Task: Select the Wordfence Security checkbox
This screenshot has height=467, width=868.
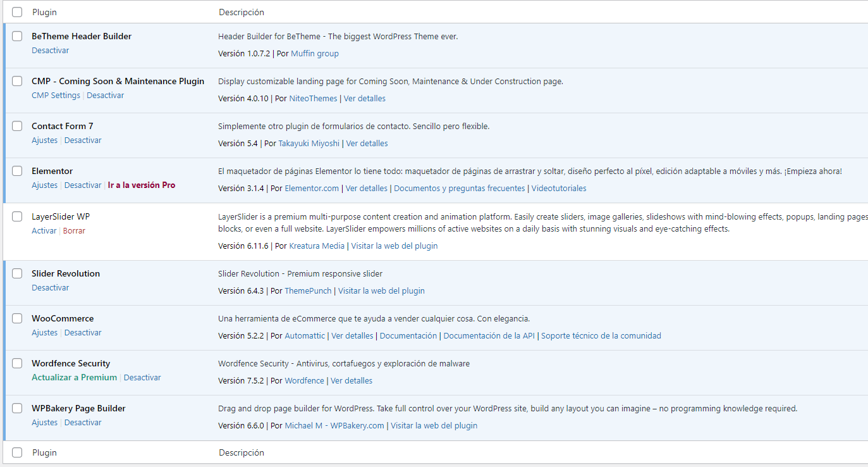Action: click(17, 363)
